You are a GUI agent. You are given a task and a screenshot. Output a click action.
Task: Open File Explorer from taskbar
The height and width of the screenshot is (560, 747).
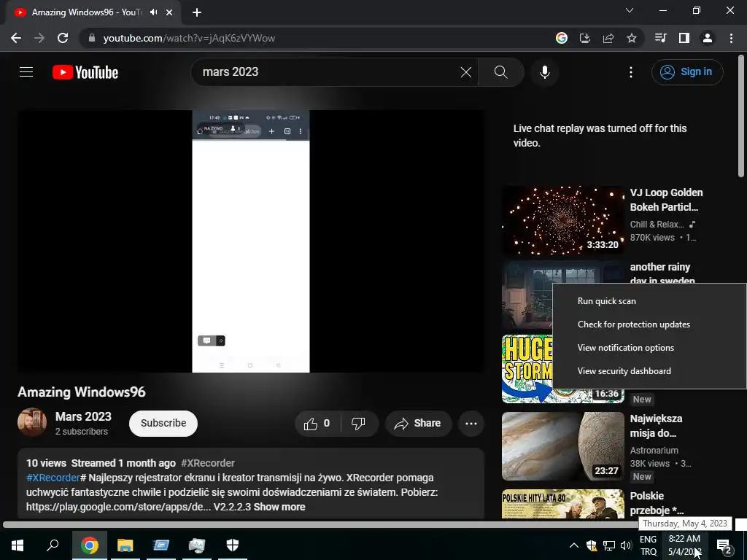(x=125, y=545)
